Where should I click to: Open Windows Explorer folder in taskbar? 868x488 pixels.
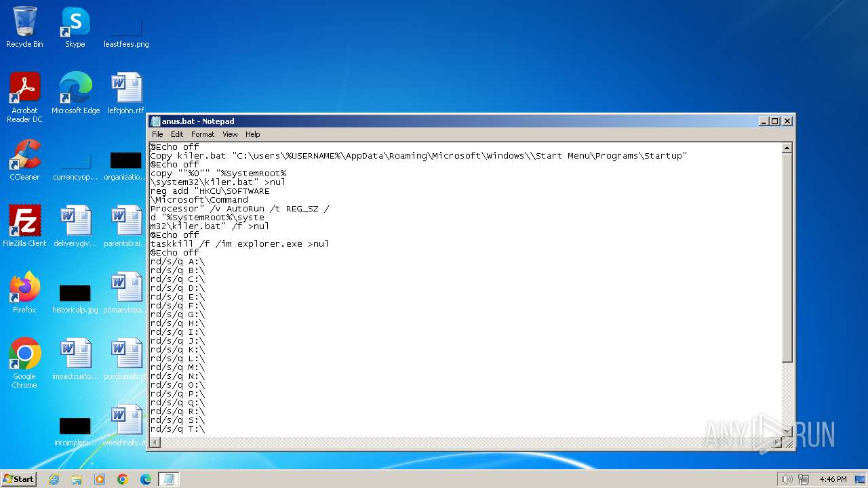(77, 479)
